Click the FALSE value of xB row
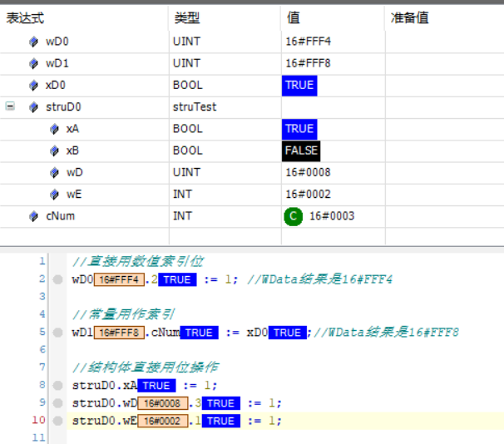This screenshot has width=504, height=444. pyautogui.click(x=301, y=151)
